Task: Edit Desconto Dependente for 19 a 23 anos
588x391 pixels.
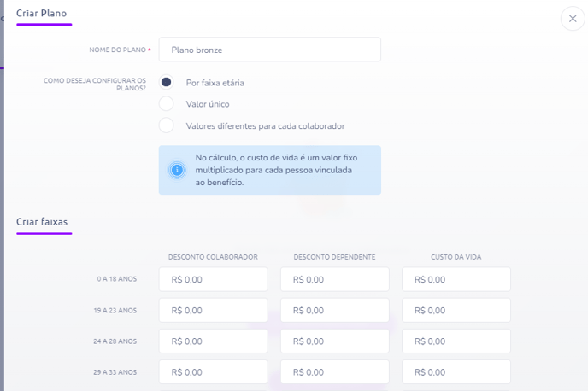Action: [x=335, y=310]
